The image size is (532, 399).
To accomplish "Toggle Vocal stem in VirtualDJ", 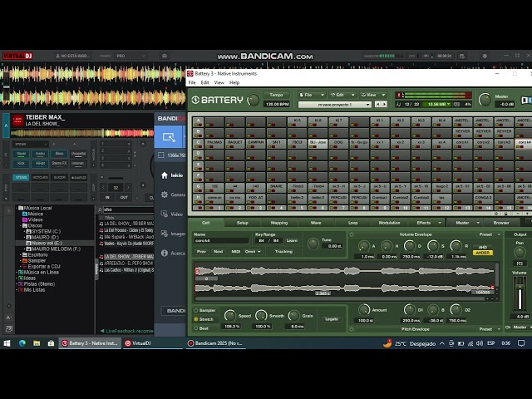I will (21, 154).
